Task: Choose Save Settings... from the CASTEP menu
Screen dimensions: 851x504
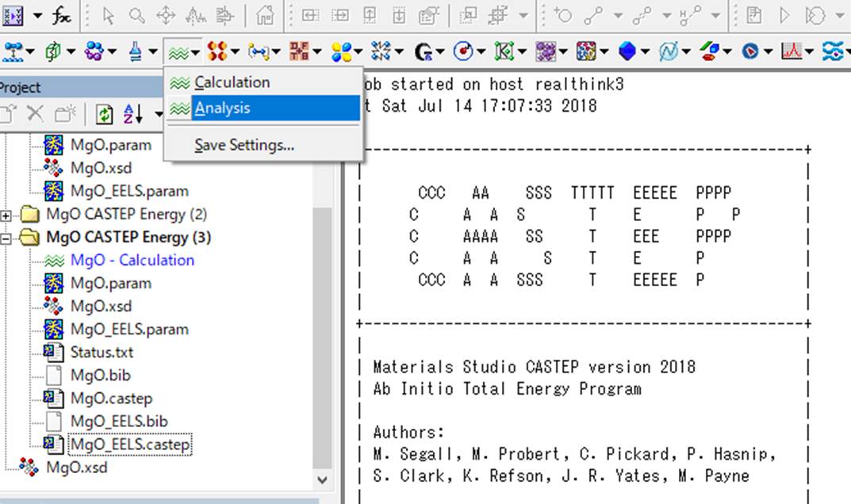Action: click(263, 145)
